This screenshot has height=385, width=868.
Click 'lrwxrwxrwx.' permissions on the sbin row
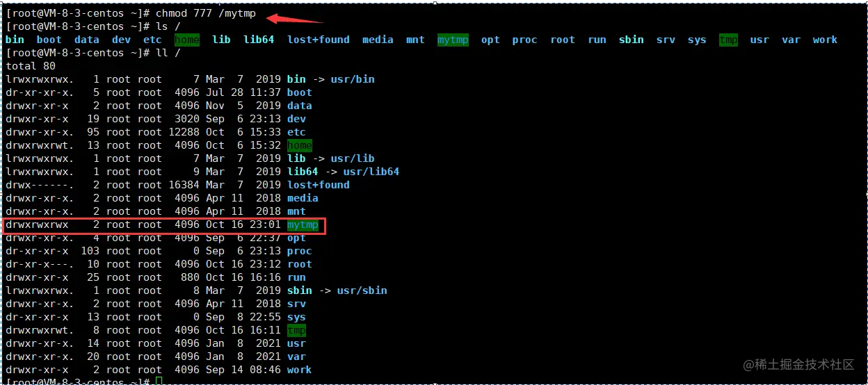[40, 290]
